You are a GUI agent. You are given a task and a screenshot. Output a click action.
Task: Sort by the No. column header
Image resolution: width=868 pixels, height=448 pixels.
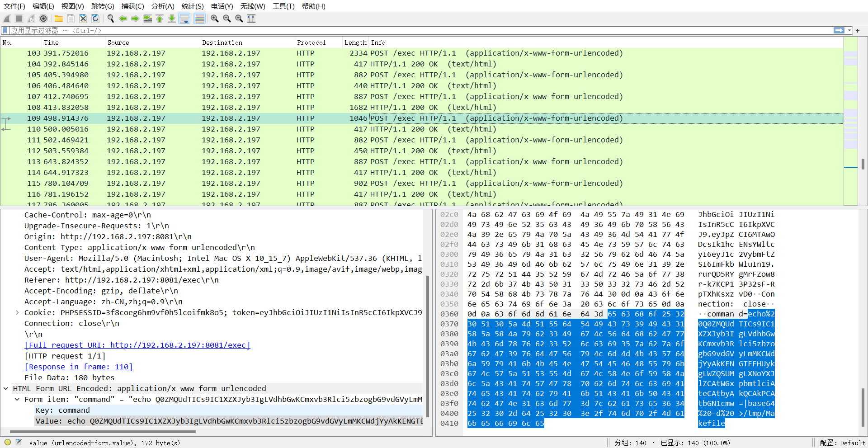tap(21, 42)
